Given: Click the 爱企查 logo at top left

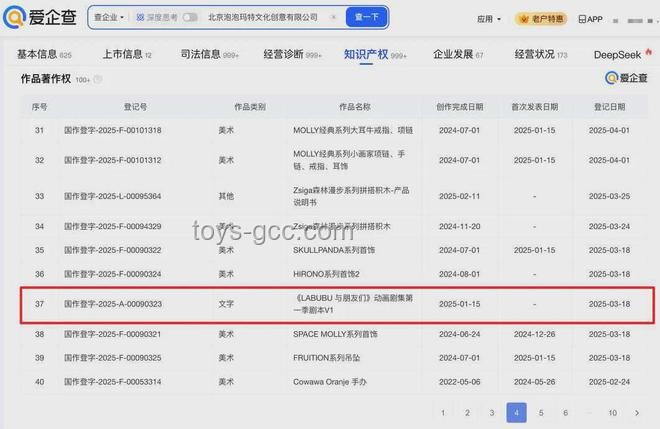Looking at the screenshot, I should (x=40, y=17).
